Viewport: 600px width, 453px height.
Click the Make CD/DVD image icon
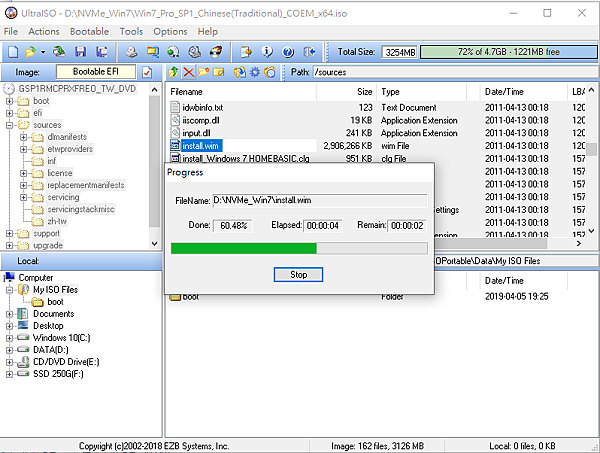click(x=132, y=52)
